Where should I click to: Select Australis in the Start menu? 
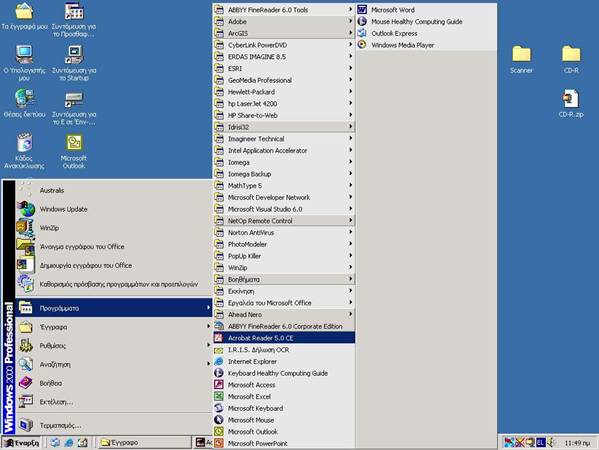114,190
